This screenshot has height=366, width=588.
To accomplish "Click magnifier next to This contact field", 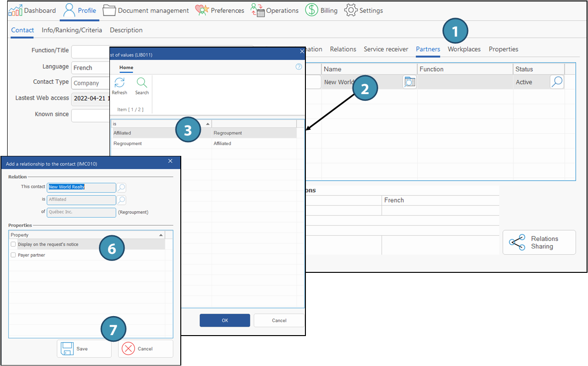I will point(122,187).
